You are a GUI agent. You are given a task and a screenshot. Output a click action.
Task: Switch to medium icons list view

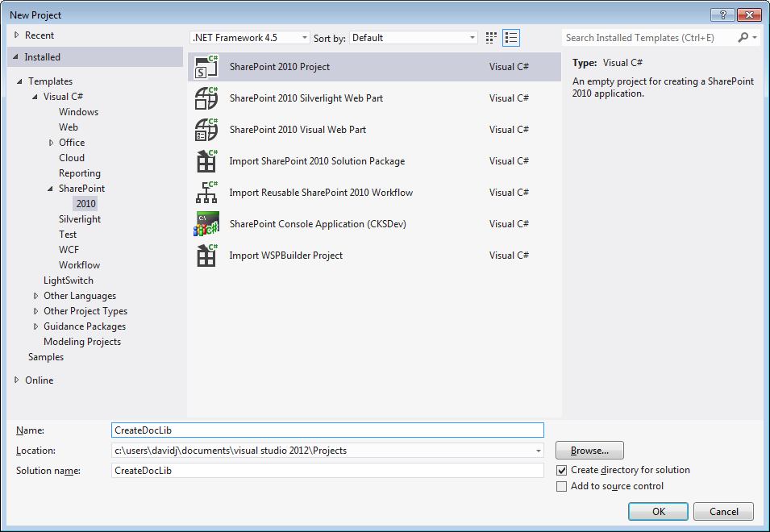pyautogui.click(x=511, y=38)
